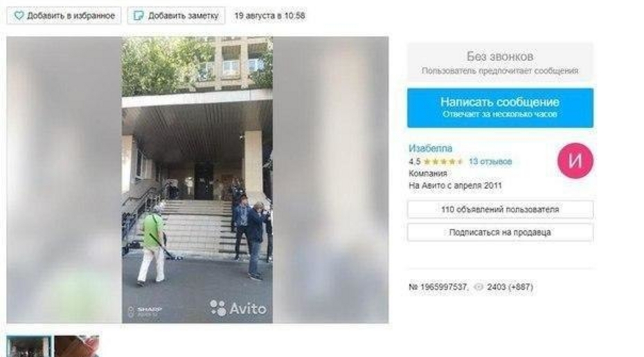Click the main listing photo
The image size is (644, 357).
(197, 180)
